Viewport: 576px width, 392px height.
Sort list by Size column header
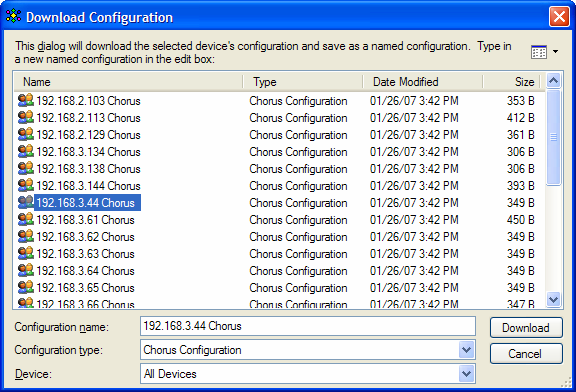coord(512,82)
